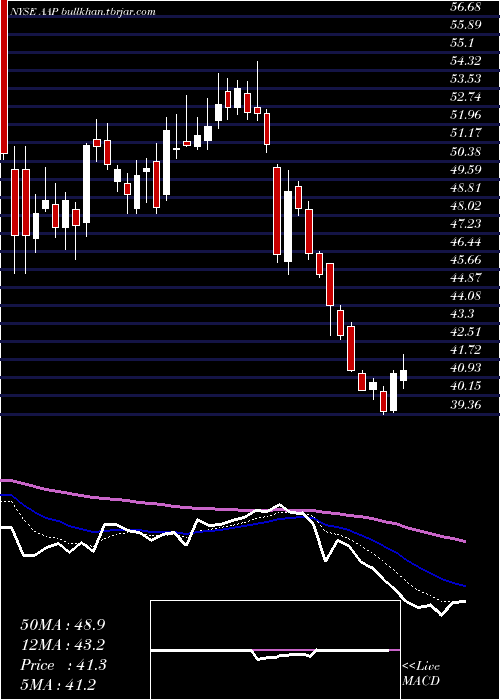This screenshot has width=500, height=700.
Task: Click the MACD histogram inset panel
Action: [x=275, y=650]
